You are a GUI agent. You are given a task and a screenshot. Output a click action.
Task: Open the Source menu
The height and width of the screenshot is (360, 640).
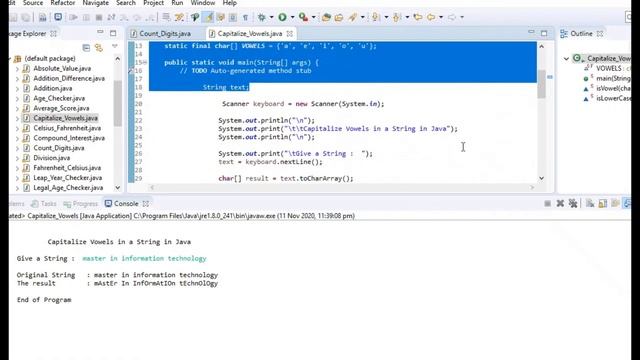pyautogui.click(x=33, y=3)
